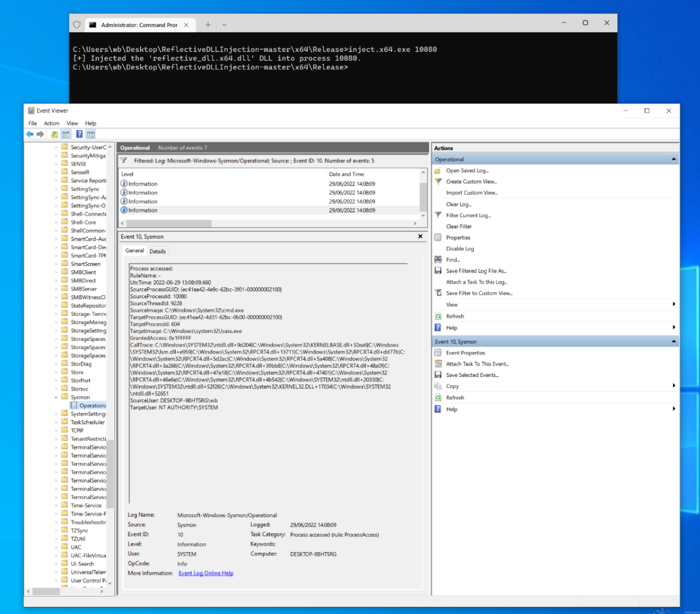
Task: Click the blue Help toolbar icon
Action: 79,134
